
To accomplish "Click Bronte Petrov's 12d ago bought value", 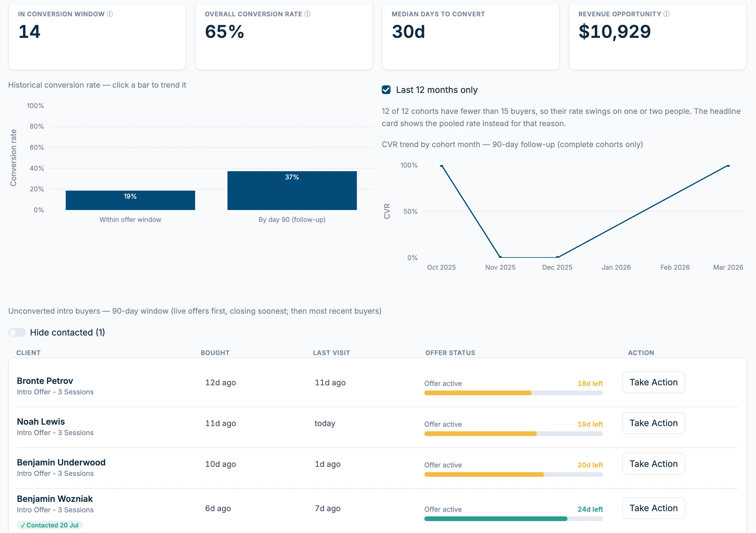I will tap(221, 383).
